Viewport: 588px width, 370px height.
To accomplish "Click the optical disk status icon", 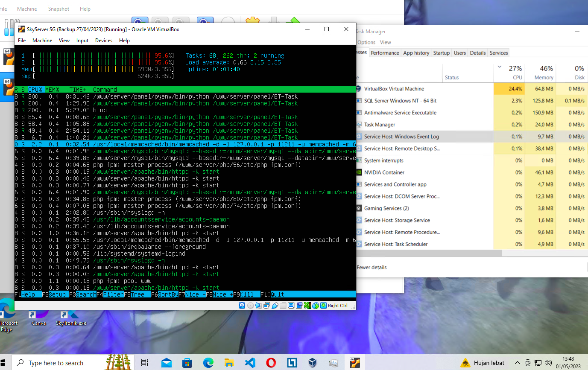I will click(x=250, y=306).
